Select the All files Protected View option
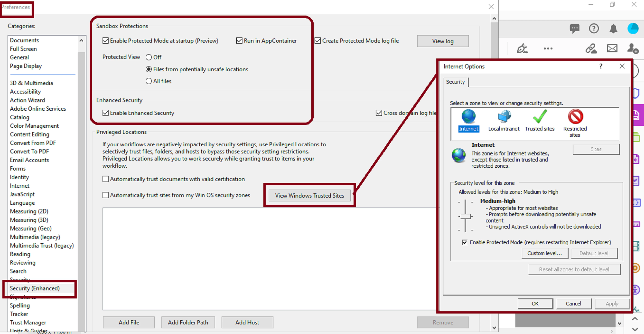The width and height of the screenshot is (644, 334). (149, 81)
